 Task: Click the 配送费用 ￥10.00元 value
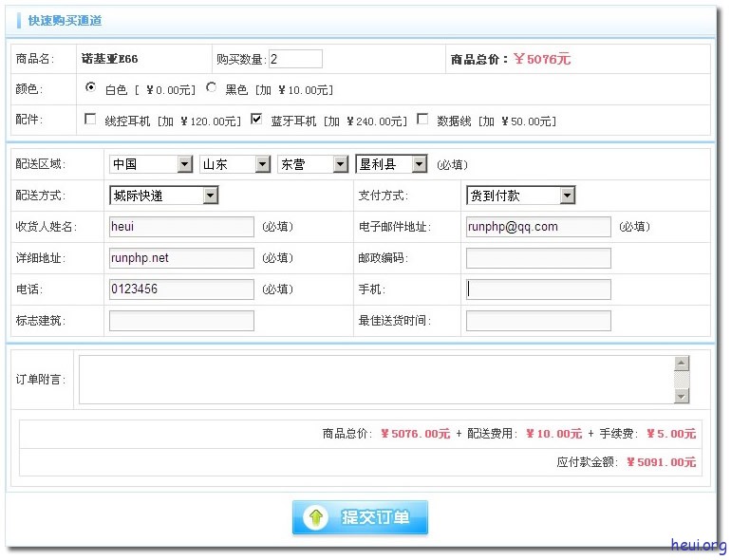click(x=553, y=434)
